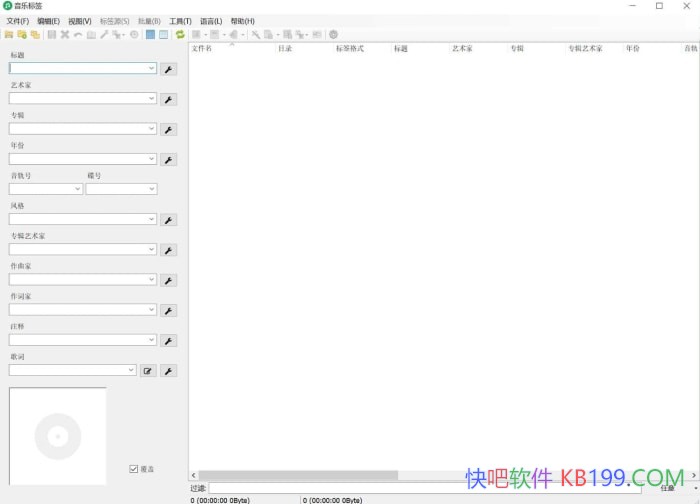Viewport: 700px width, 504px height.
Task: Expand the 专辑 dropdown list
Action: [152, 129]
